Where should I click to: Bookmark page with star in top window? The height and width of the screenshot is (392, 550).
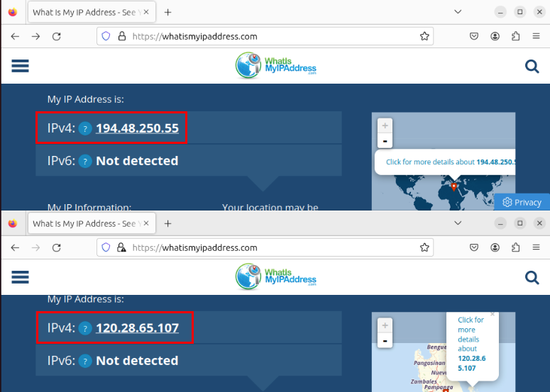424,36
